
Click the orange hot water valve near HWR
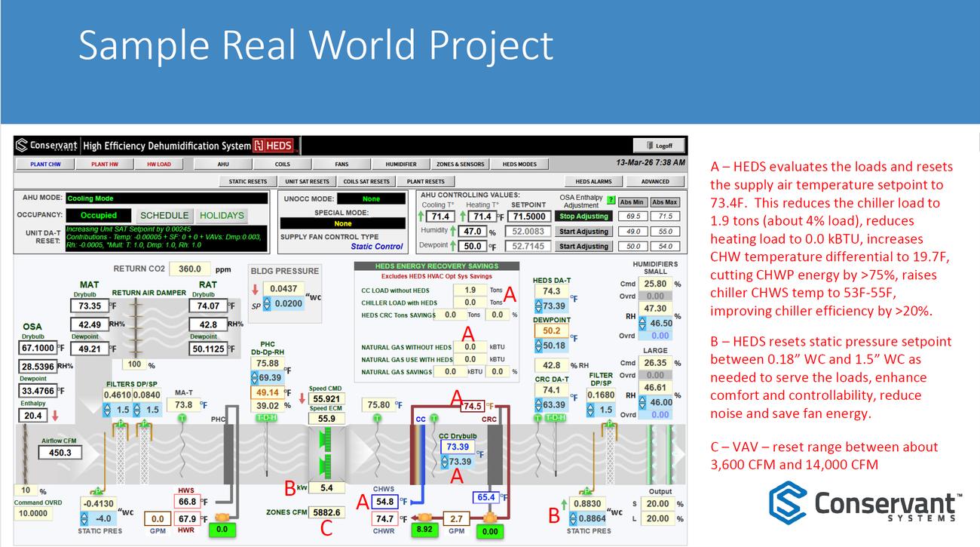point(222,517)
